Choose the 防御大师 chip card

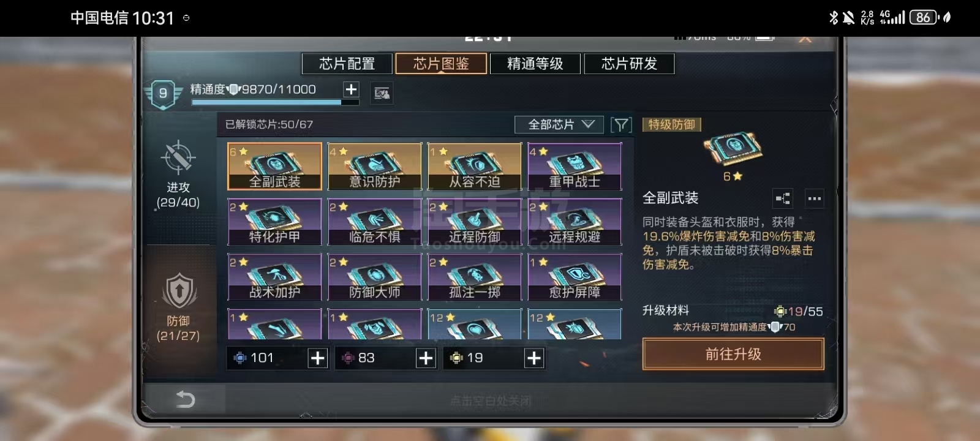click(375, 277)
